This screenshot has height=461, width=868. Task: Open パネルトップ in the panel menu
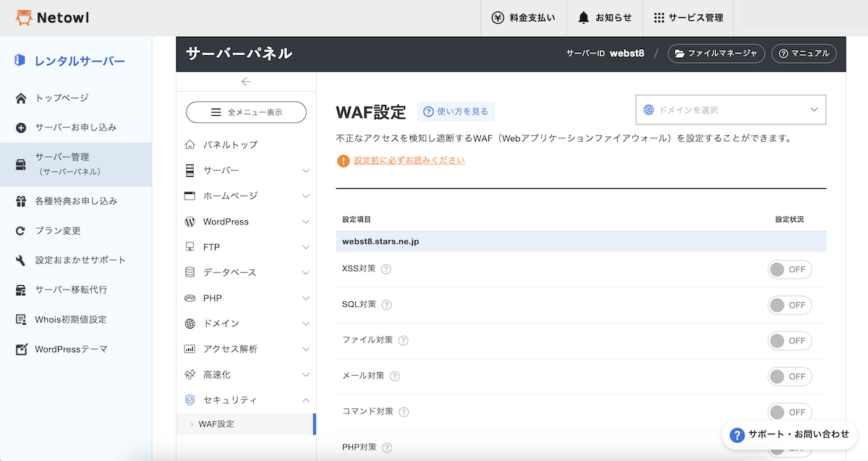(246, 145)
